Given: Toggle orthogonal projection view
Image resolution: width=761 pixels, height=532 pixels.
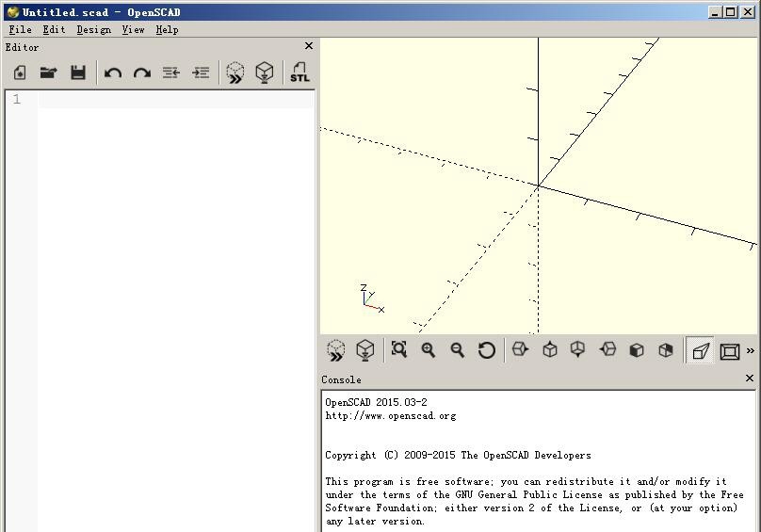Looking at the screenshot, I should (x=730, y=351).
